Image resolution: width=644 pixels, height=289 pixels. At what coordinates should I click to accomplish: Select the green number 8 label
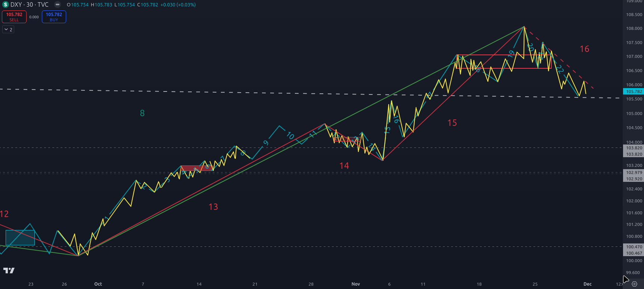pyautogui.click(x=142, y=113)
